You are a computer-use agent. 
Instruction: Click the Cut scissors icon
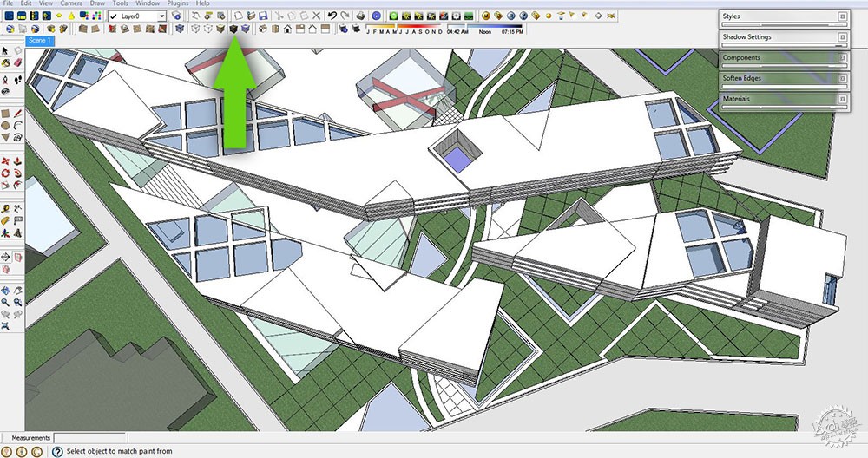(279, 16)
